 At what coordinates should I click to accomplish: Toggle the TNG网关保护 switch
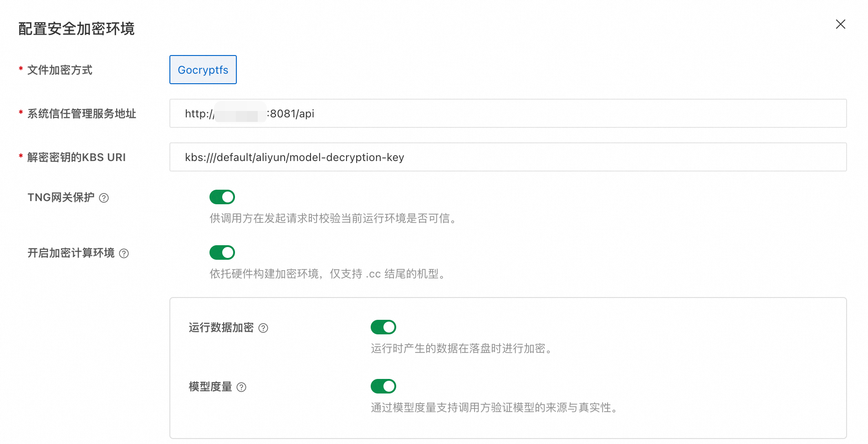click(x=222, y=197)
